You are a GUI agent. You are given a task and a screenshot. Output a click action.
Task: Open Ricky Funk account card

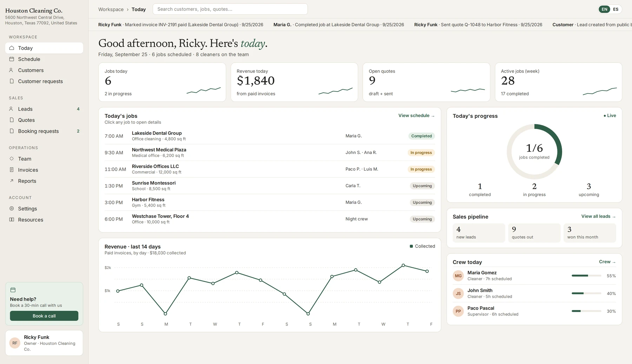(x=44, y=343)
